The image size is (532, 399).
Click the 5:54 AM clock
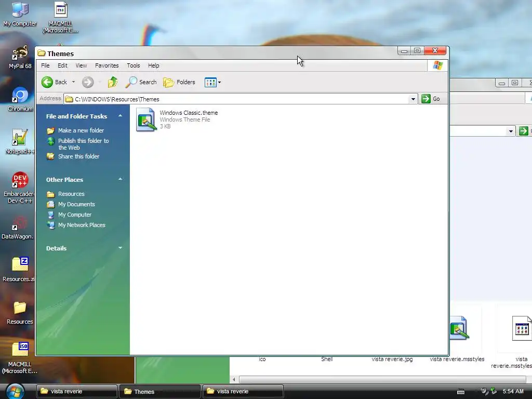pyautogui.click(x=513, y=391)
